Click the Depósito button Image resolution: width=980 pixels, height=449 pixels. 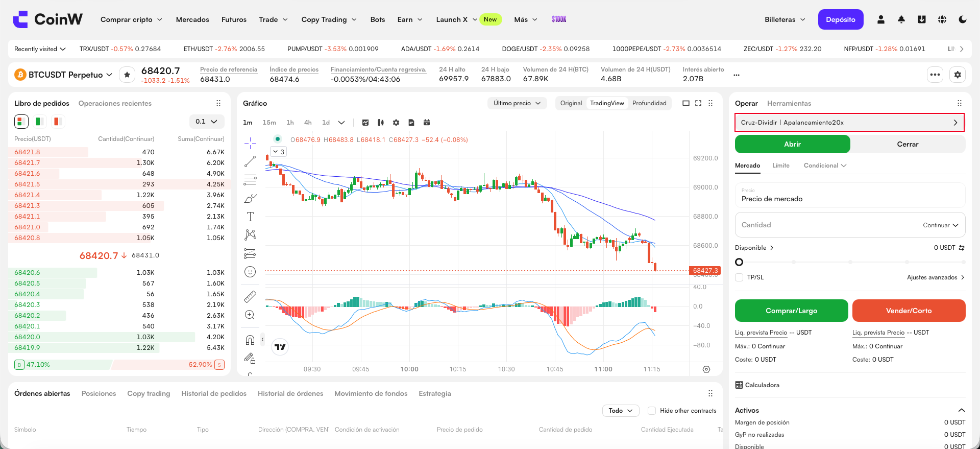(841, 19)
